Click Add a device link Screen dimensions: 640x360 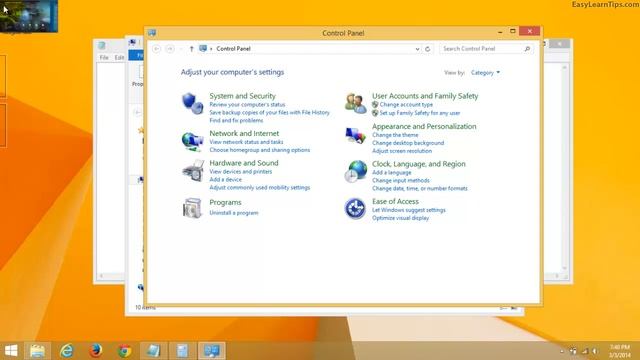(225, 180)
